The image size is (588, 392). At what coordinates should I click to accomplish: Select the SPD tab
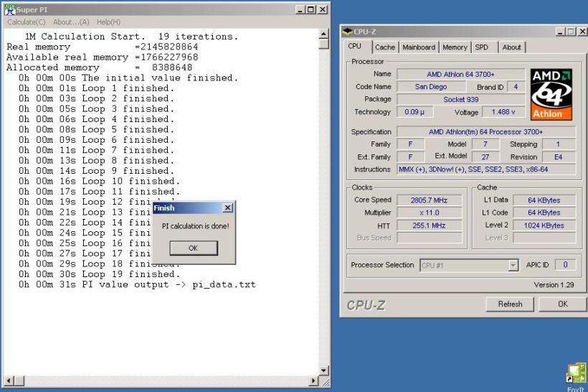click(x=482, y=47)
